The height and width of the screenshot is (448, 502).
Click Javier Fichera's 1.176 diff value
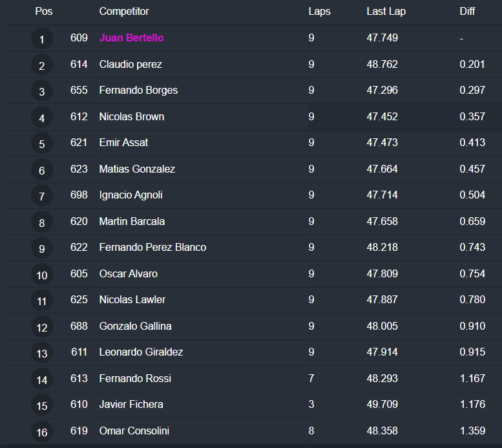472,405
